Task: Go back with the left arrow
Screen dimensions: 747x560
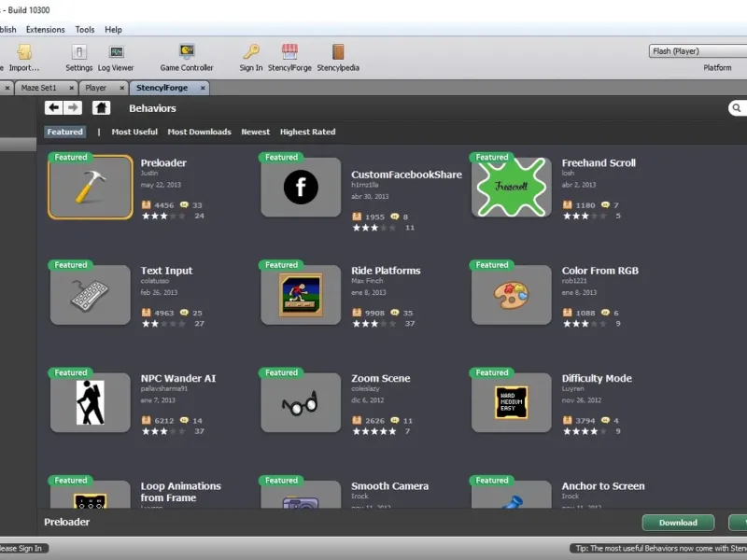Action: pyautogui.click(x=54, y=107)
